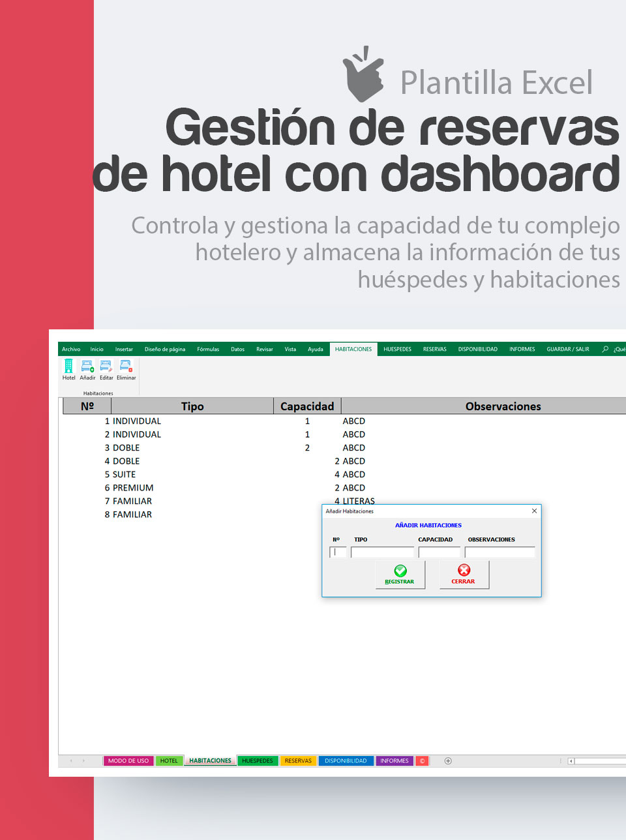This screenshot has width=626, height=840.
Task: Select the HABITACIONES sheet tab at the bottom
Action: tap(210, 760)
